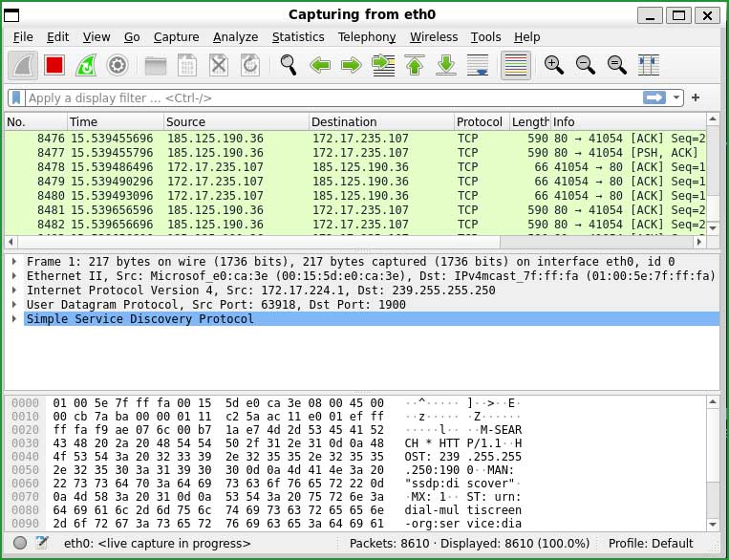Open the File menu
This screenshot has width=729, height=560.
point(23,36)
